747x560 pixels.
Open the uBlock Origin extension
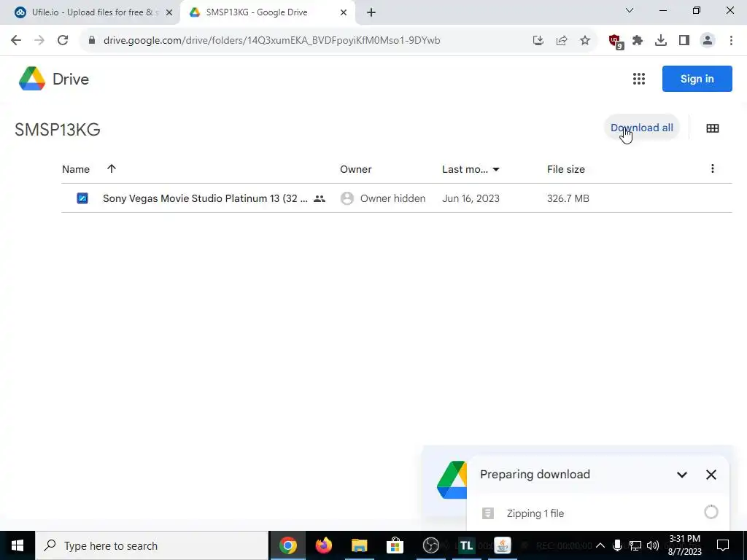[616, 42]
